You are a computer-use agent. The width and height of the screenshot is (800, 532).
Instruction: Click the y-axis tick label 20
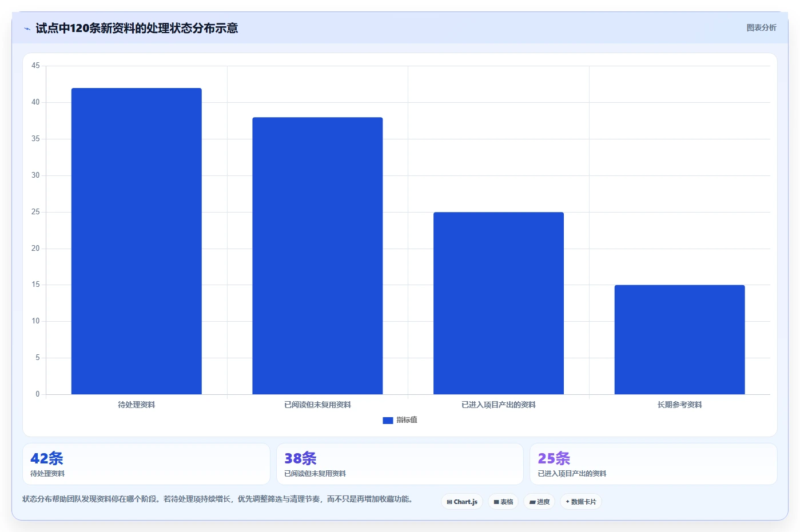[x=35, y=249]
